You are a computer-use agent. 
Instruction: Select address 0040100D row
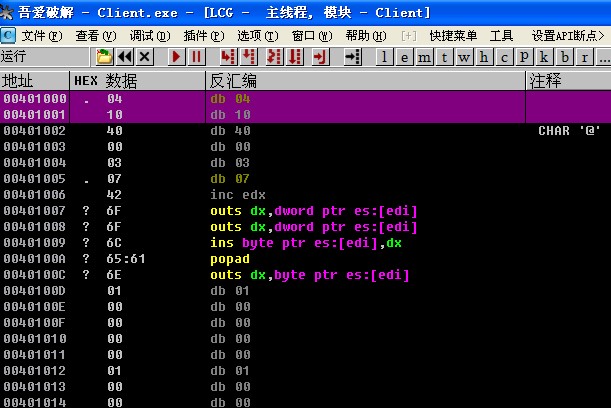(x=306, y=291)
